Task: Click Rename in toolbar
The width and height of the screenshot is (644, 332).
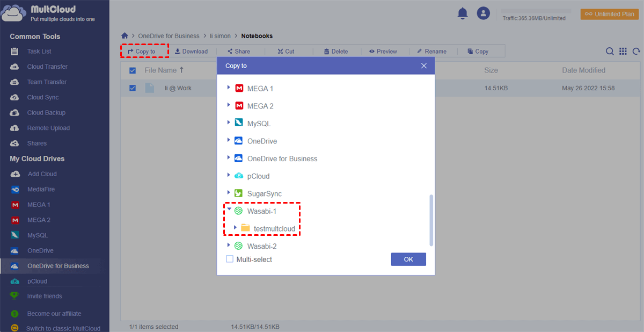Action: pyautogui.click(x=431, y=52)
